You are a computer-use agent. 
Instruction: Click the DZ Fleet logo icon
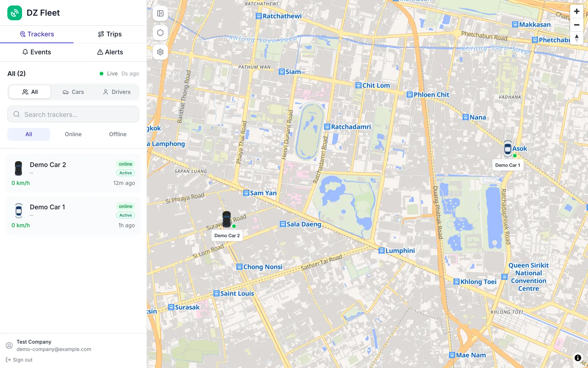(15, 13)
